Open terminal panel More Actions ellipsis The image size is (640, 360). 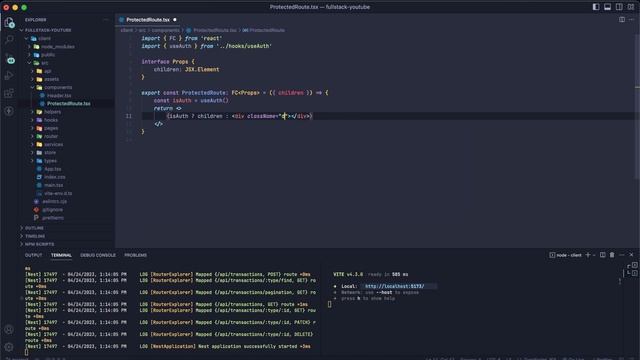tap(622, 255)
